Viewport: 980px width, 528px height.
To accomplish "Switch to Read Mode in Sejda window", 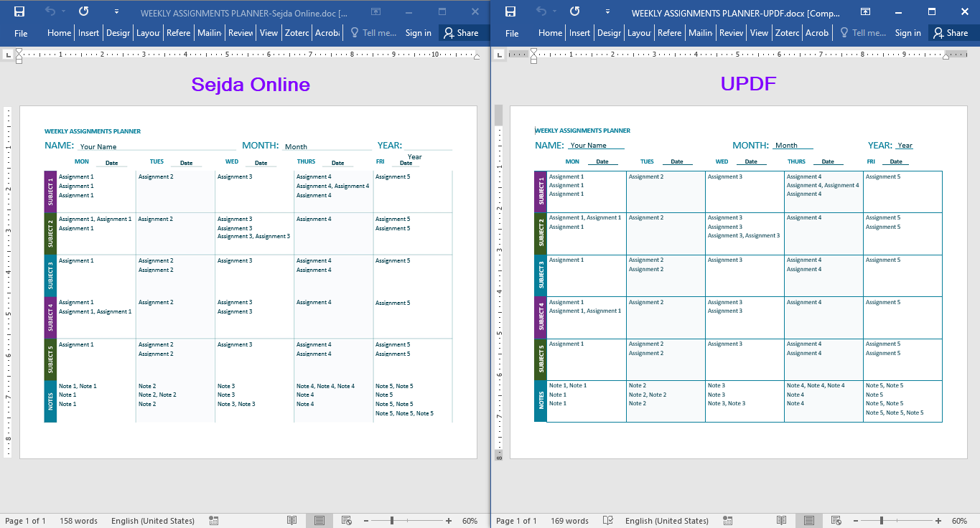I will [x=292, y=521].
